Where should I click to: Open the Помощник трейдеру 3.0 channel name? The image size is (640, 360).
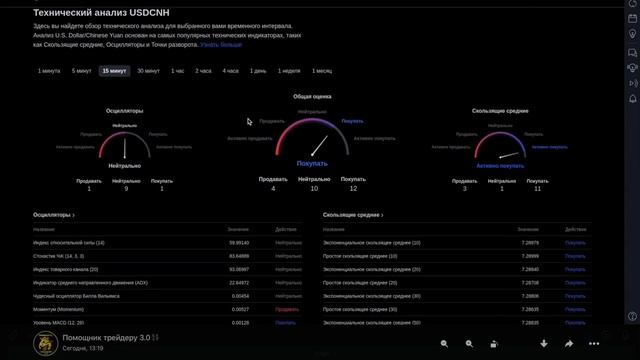pyautogui.click(x=106, y=338)
